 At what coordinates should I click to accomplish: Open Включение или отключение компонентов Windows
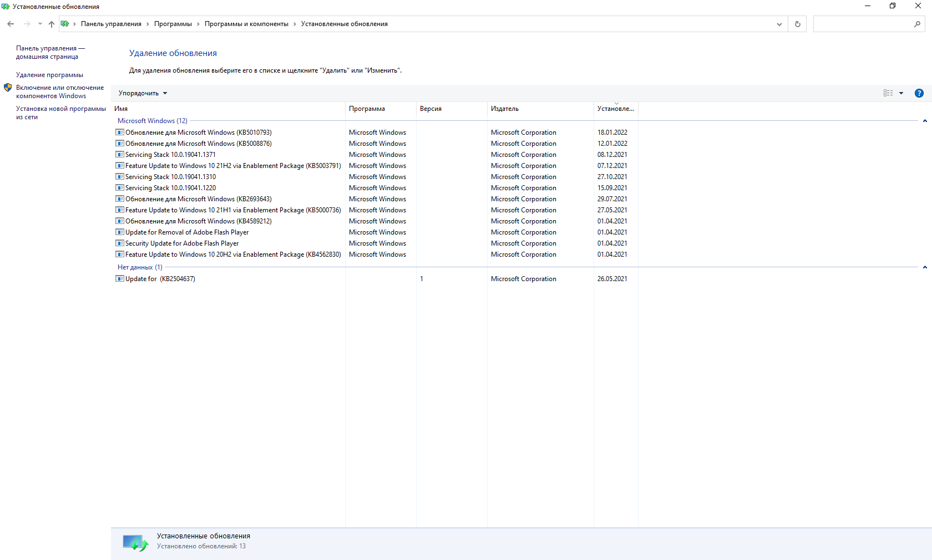pos(59,91)
